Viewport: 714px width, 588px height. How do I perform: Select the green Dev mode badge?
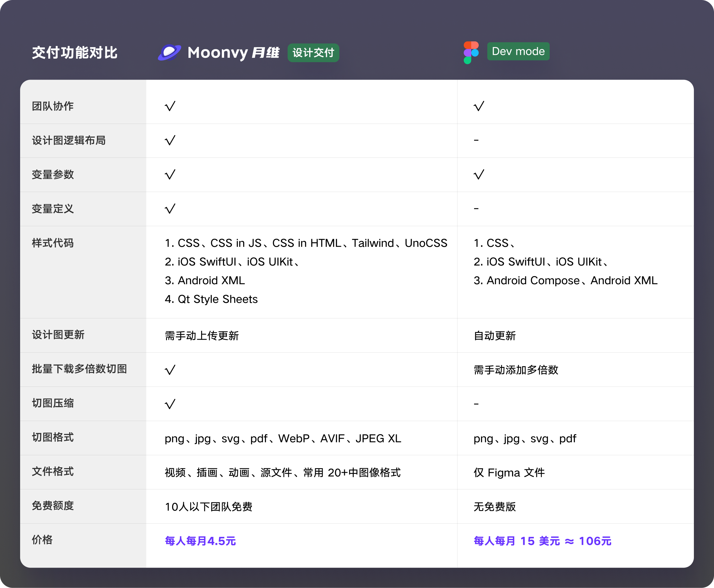(518, 51)
